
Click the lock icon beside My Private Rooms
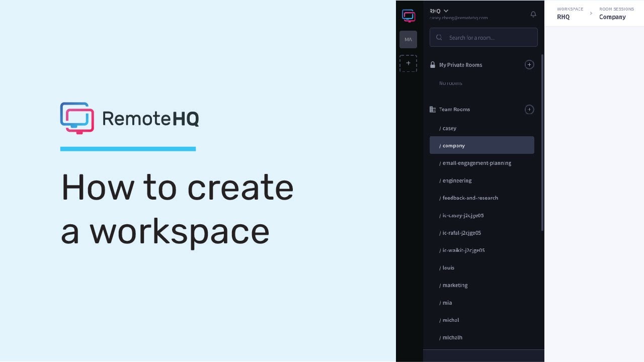[x=433, y=64]
